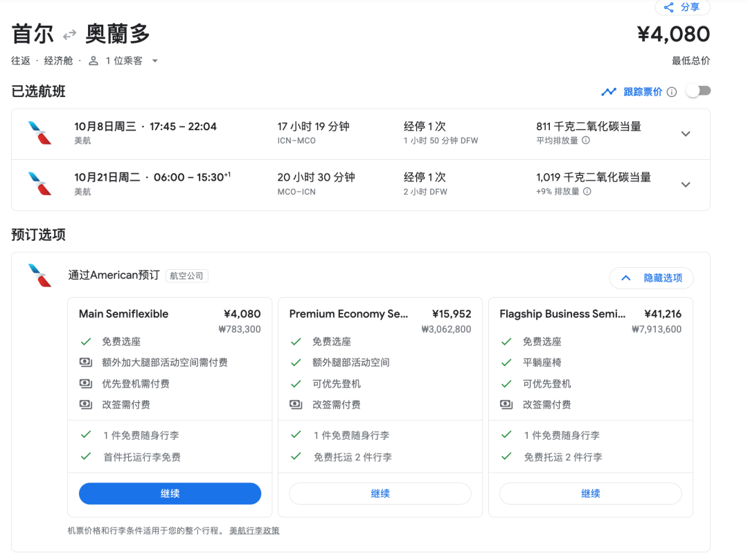Click American Airlines logo on Oct 8 flight

click(x=39, y=133)
